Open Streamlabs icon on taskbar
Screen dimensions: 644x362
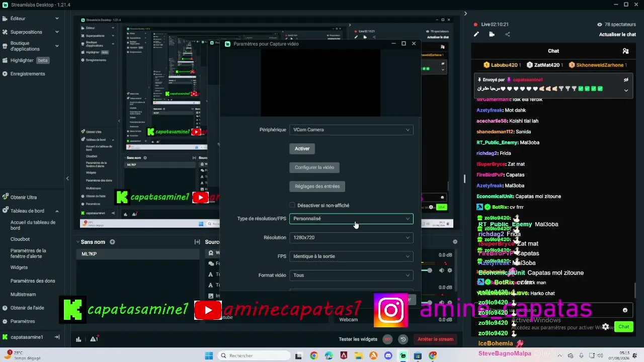click(403, 355)
